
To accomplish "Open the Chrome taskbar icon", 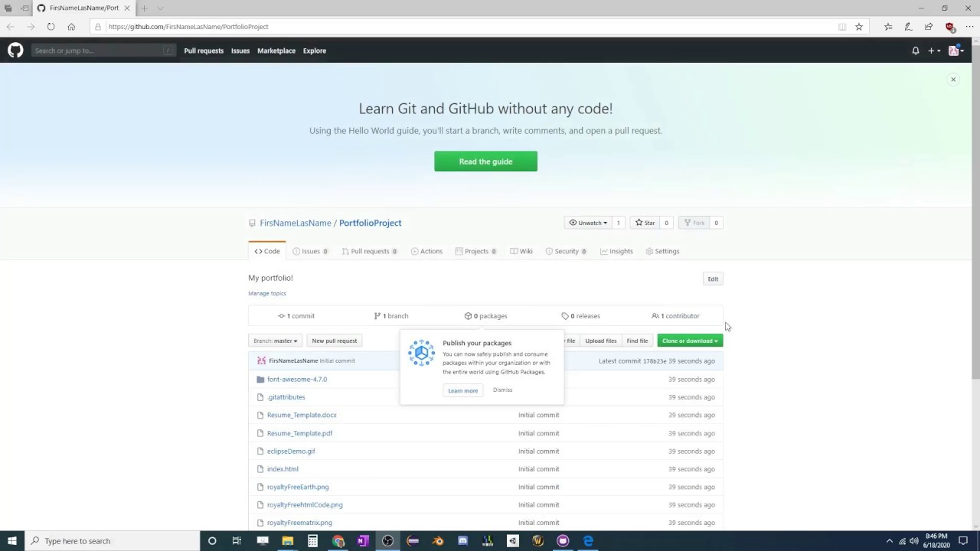I will 338,541.
